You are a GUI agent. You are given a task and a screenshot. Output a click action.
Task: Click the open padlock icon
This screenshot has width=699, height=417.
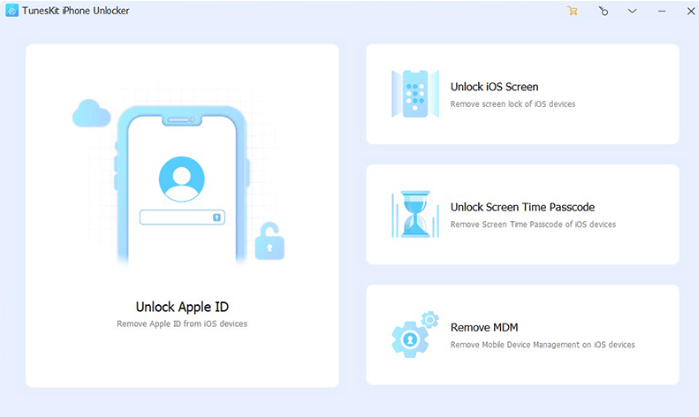pos(268,242)
